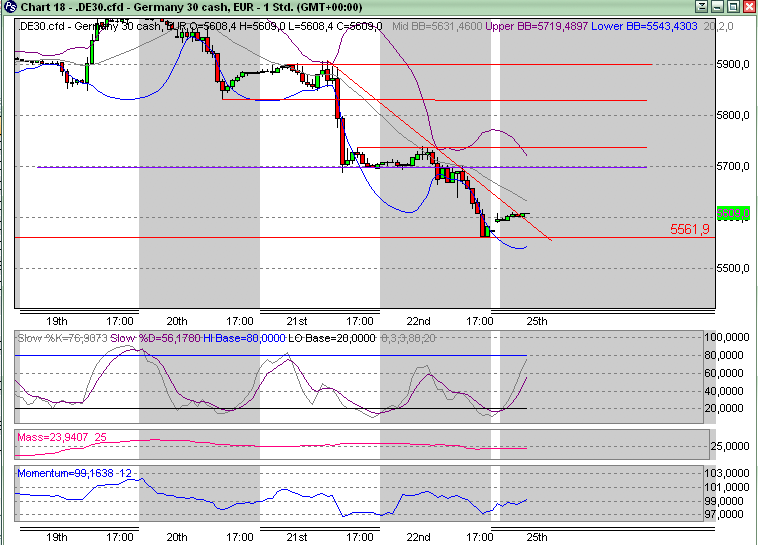Click the 5800,0 price axis label
The height and width of the screenshot is (545, 758).
click(x=733, y=115)
